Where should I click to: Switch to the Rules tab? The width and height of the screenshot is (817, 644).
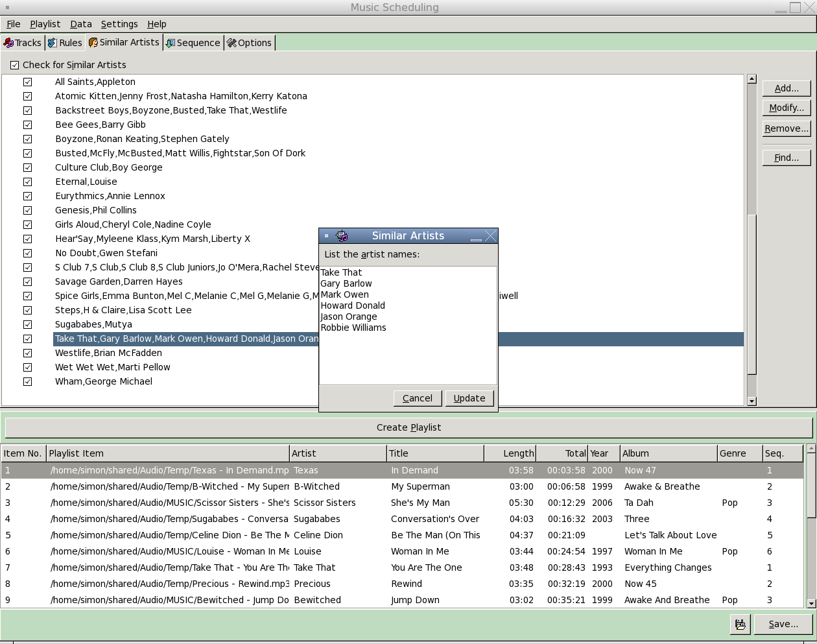click(65, 43)
